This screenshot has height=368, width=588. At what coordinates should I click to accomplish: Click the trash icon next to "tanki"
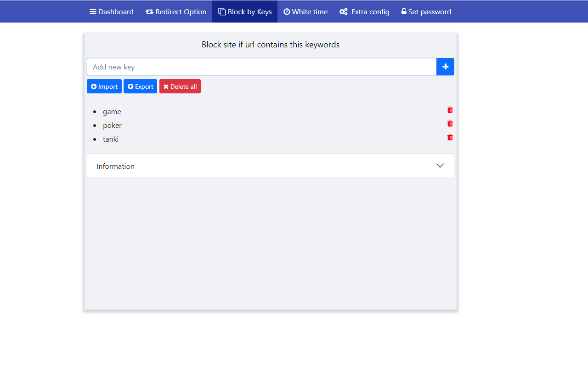450,137
